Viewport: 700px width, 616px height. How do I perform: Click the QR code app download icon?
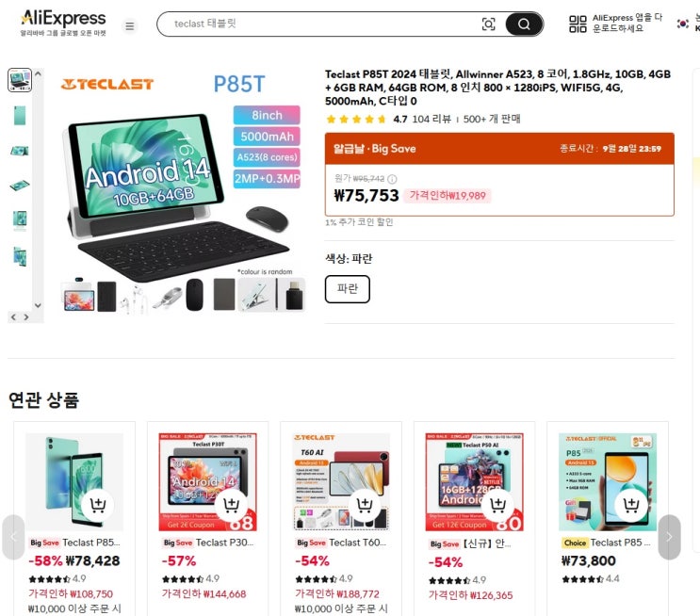(x=578, y=24)
